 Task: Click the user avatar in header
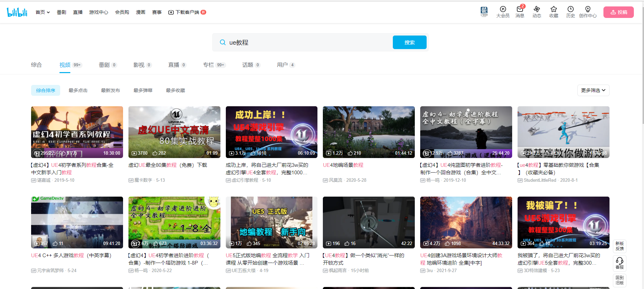484,12
